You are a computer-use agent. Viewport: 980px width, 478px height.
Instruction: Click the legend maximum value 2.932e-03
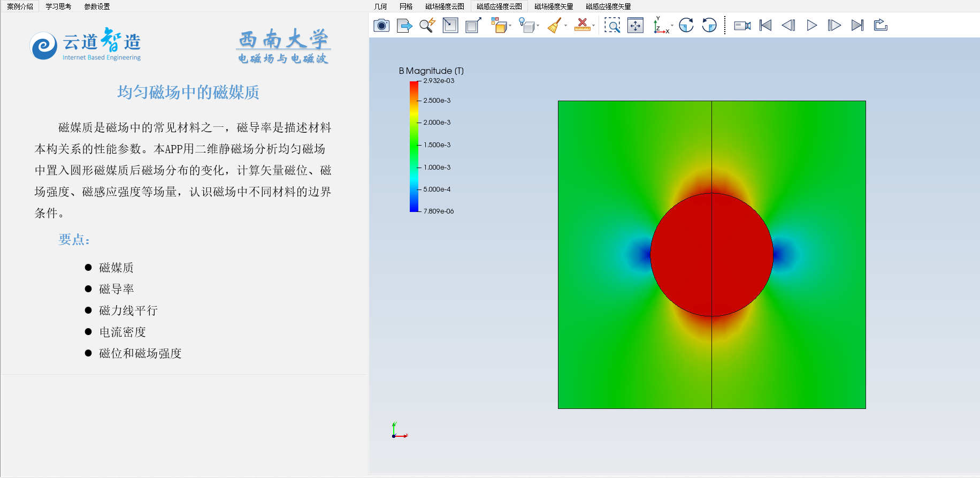coord(439,81)
